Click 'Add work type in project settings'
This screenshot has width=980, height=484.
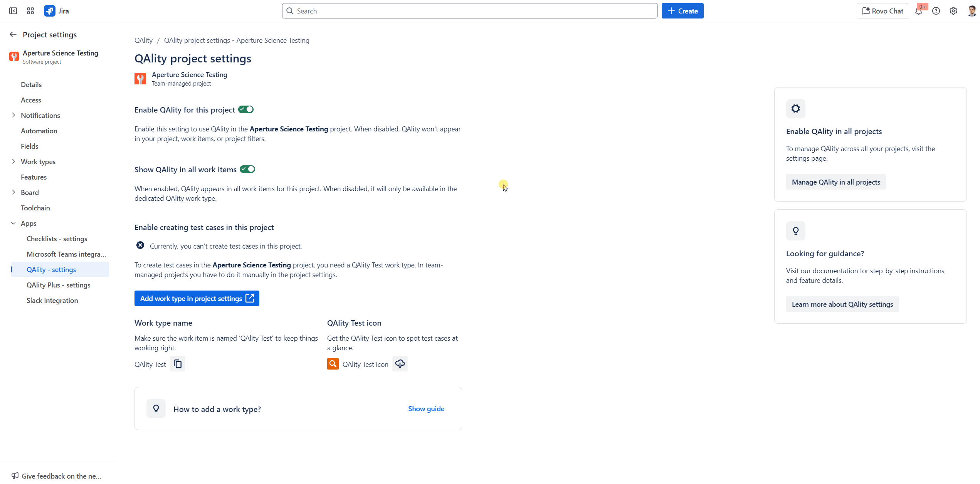197,298
